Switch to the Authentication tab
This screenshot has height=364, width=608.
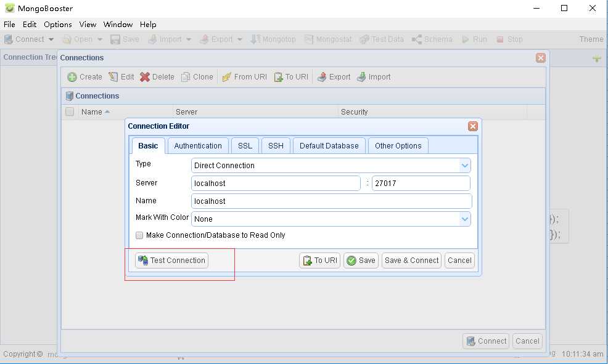pos(198,145)
